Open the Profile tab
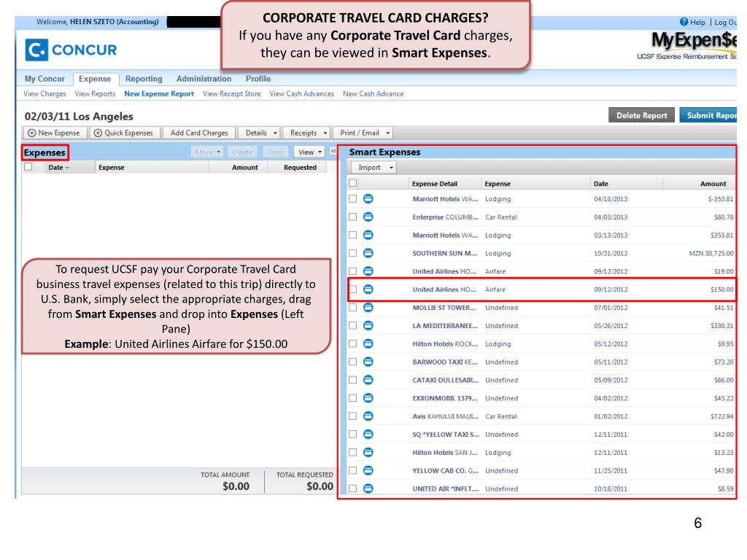 [x=258, y=79]
